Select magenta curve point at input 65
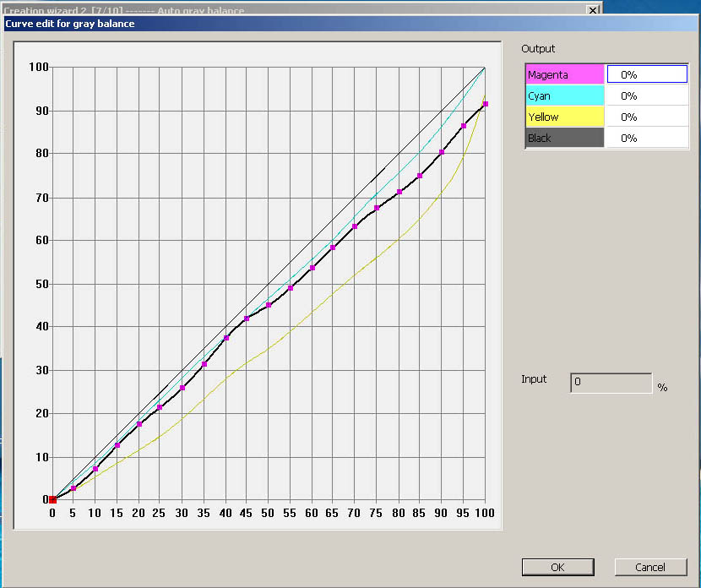Screen dimensions: 701x588 click(x=333, y=248)
